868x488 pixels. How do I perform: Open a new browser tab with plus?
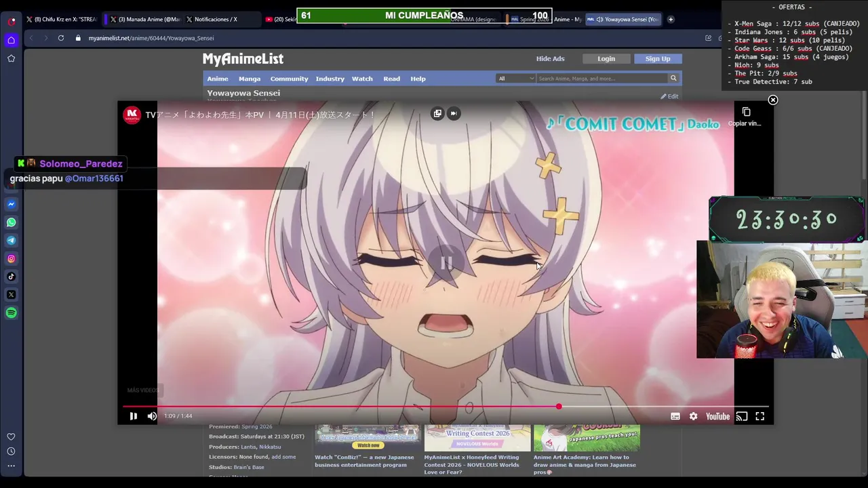point(671,19)
